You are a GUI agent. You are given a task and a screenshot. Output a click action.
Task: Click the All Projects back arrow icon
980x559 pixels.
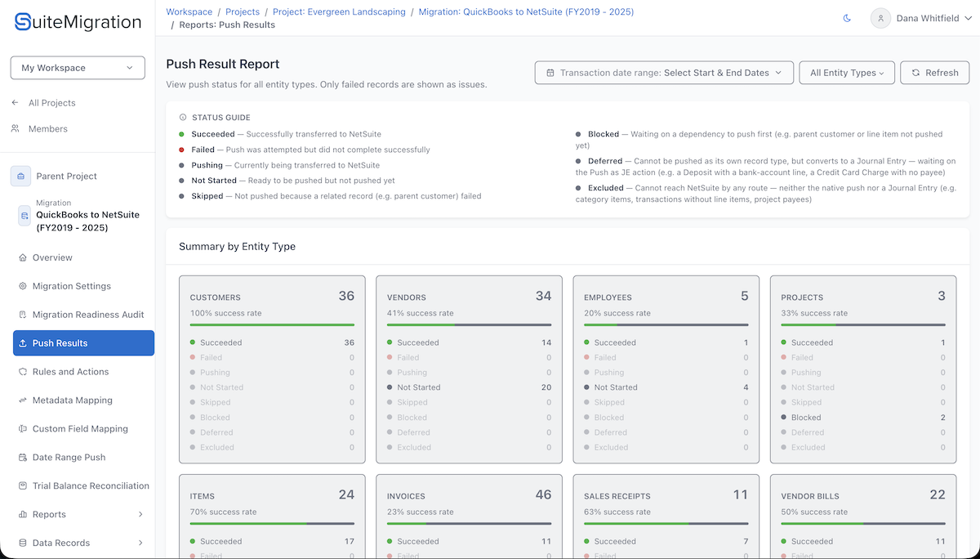[16, 103]
